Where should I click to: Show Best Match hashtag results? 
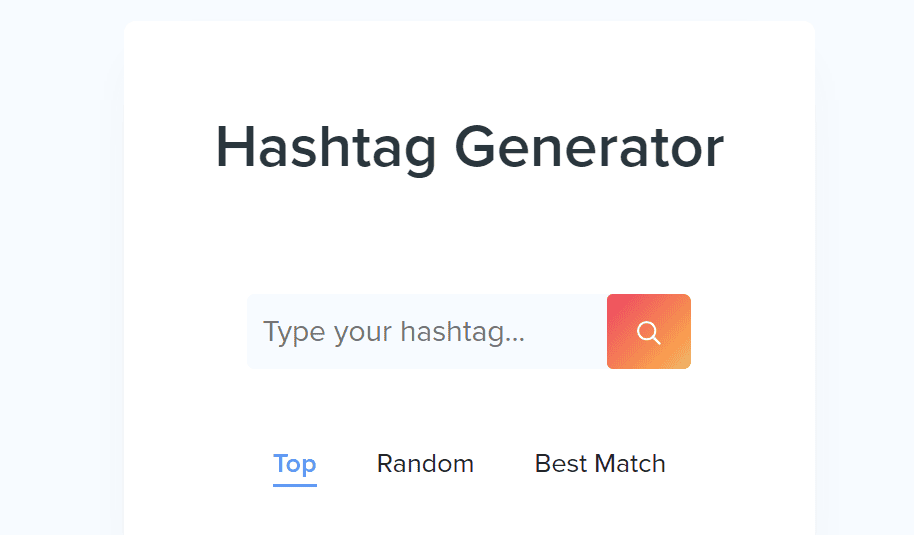(x=600, y=464)
